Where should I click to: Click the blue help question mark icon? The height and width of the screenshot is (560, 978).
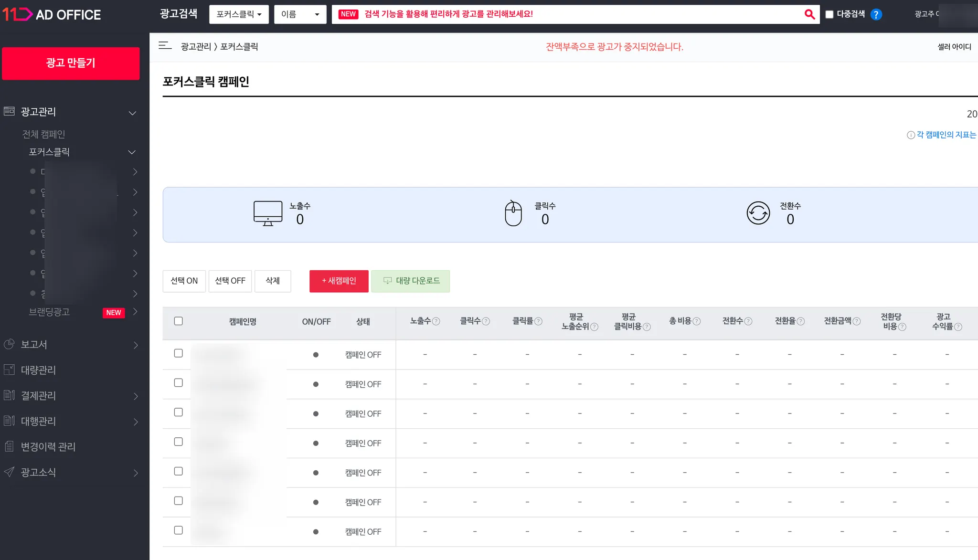[876, 14]
